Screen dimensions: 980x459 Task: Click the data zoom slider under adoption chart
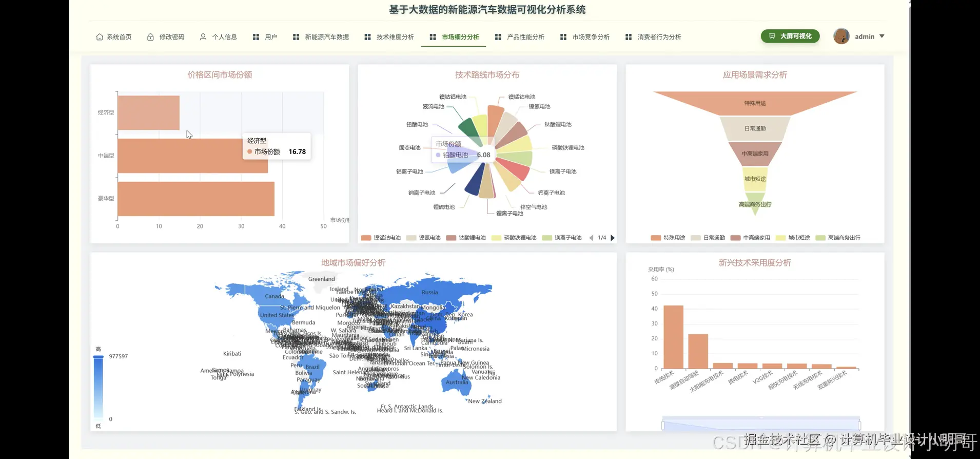click(x=761, y=425)
